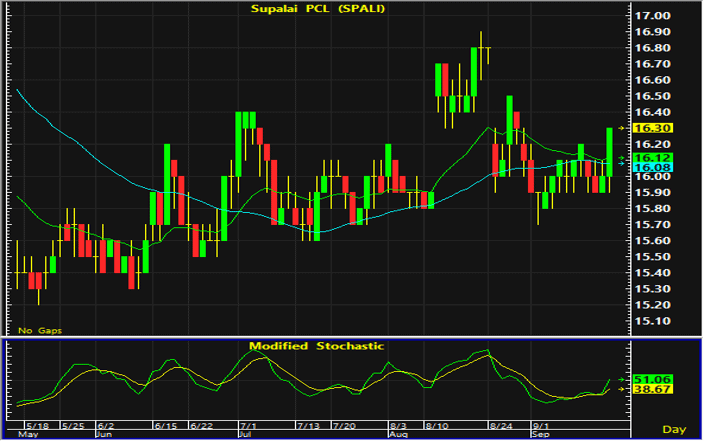Select the 5/18 date on time axis
The image size is (704, 441).
[37, 426]
